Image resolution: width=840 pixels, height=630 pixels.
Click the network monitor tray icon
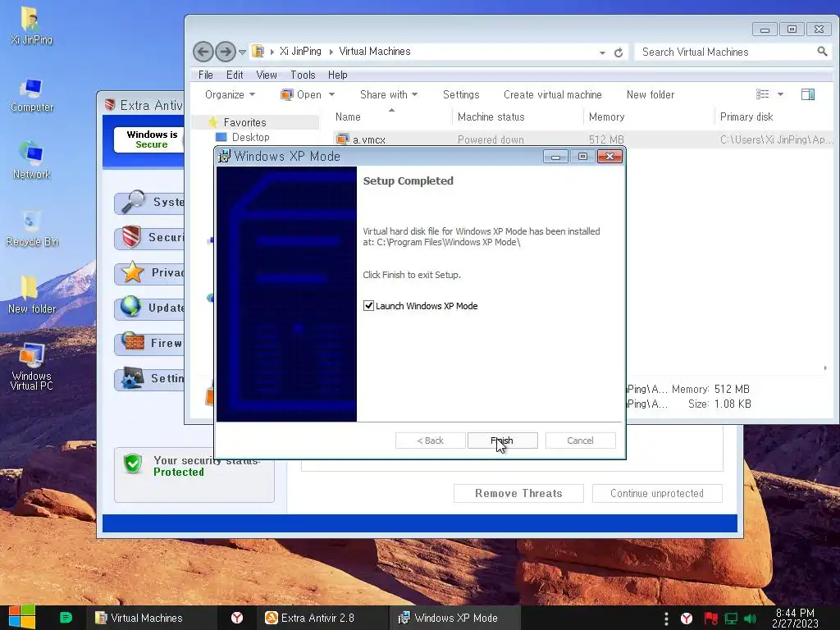coord(731,619)
